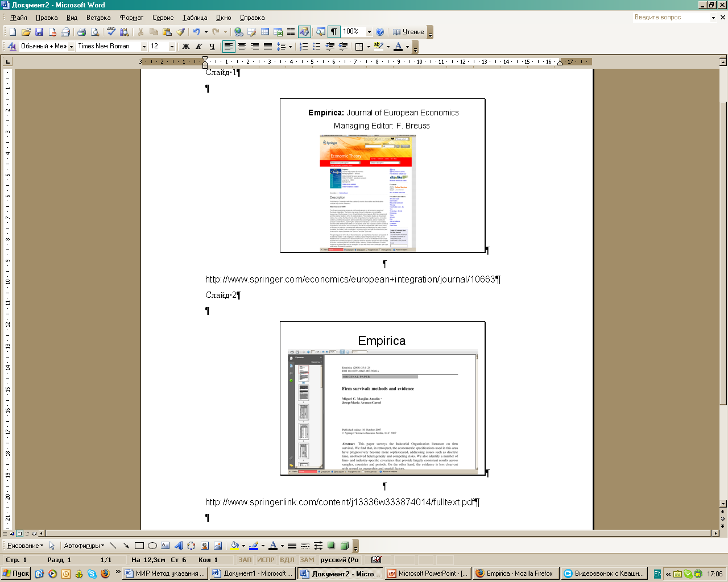Increase the paragraph indent
The width and height of the screenshot is (728, 582).
click(343, 47)
